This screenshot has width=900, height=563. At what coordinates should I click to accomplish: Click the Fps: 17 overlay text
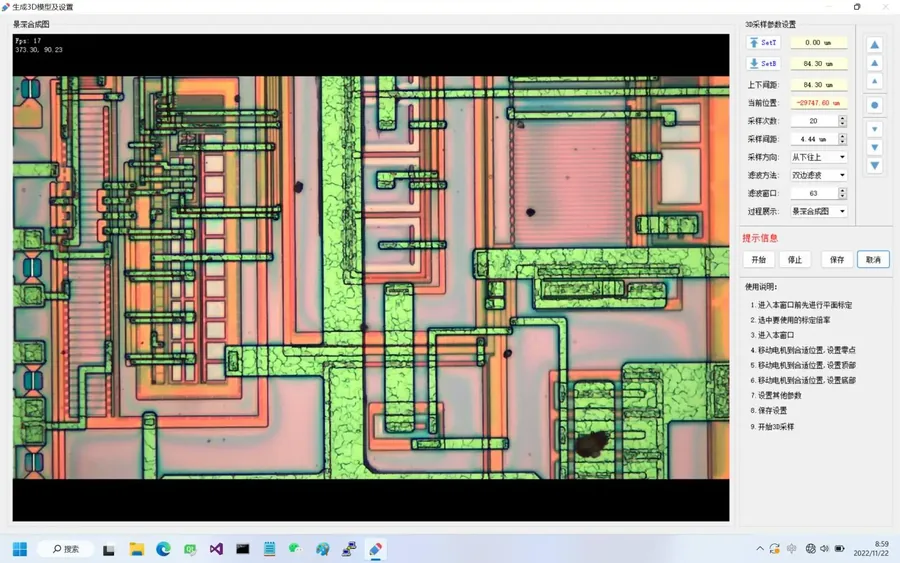coord(28,41)
